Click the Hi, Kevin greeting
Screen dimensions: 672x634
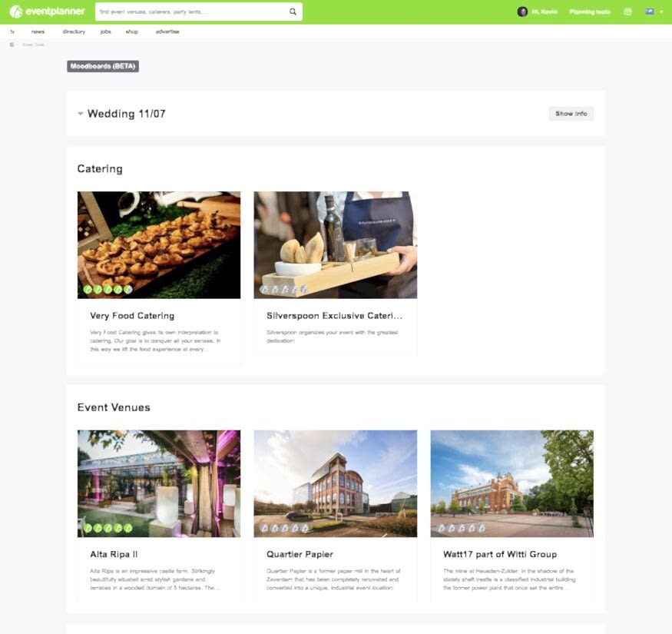pyautogui.click(x=545, y=12)
